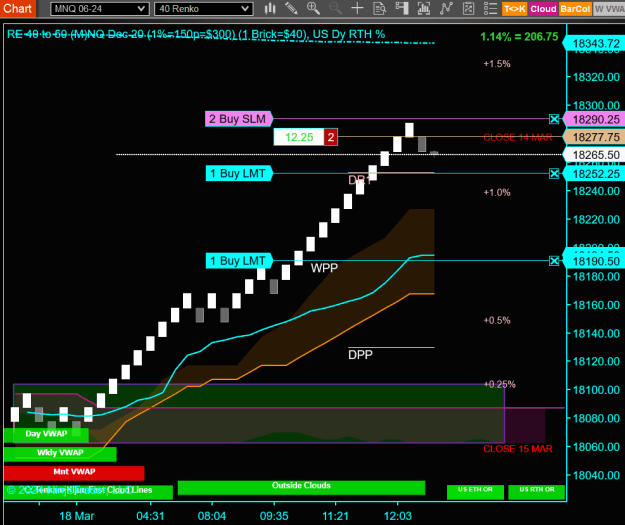Activate the zoom in magnifier
Screen dimensions: 625x525
click(x=313, y=8)
